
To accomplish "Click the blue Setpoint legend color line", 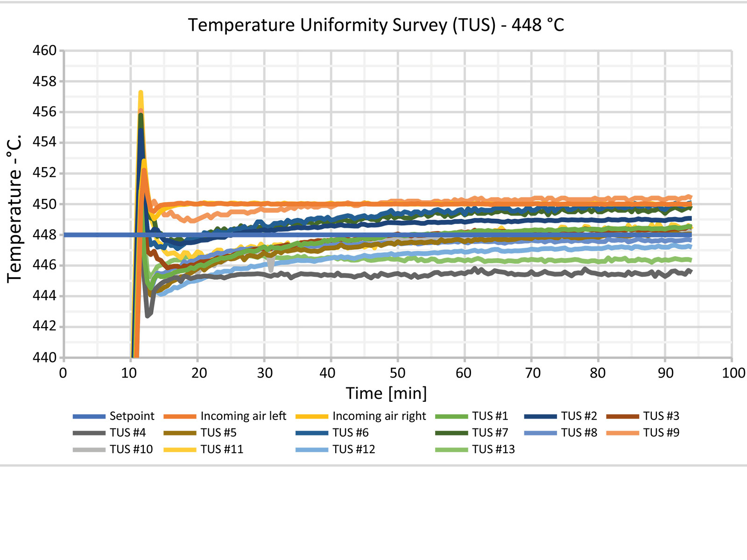I will pos(89,416).
